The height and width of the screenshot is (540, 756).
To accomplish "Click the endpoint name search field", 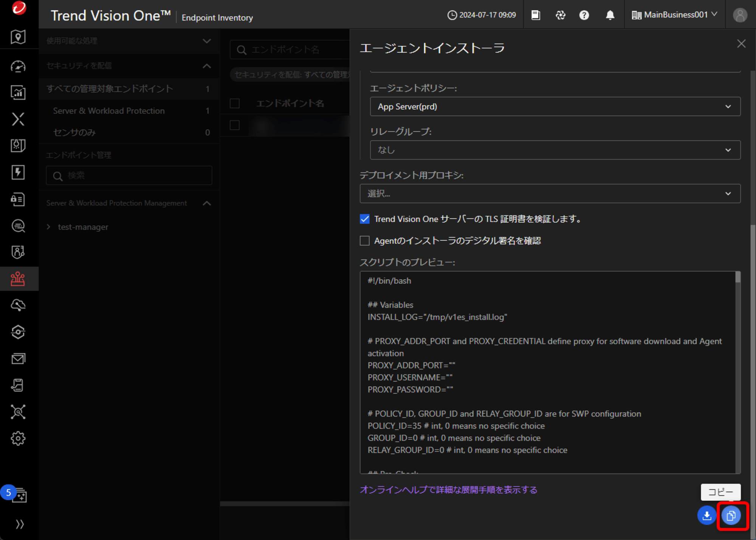I will pos(290,50).
